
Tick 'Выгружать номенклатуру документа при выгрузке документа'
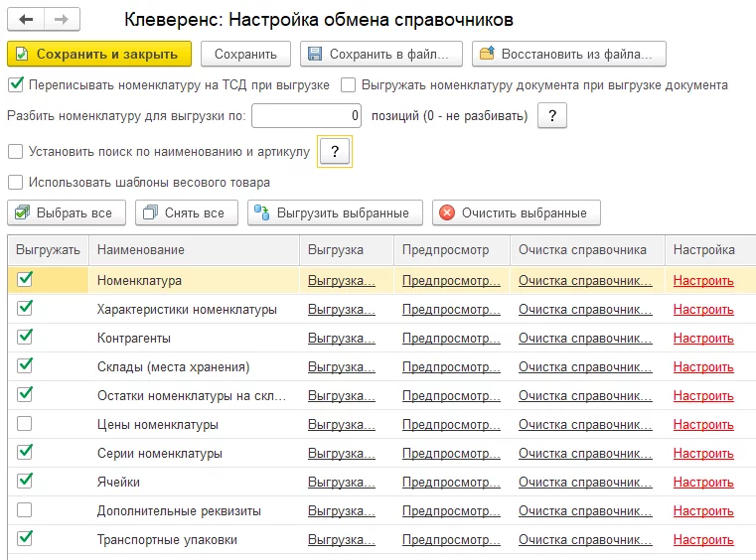(x=348, y=84)
